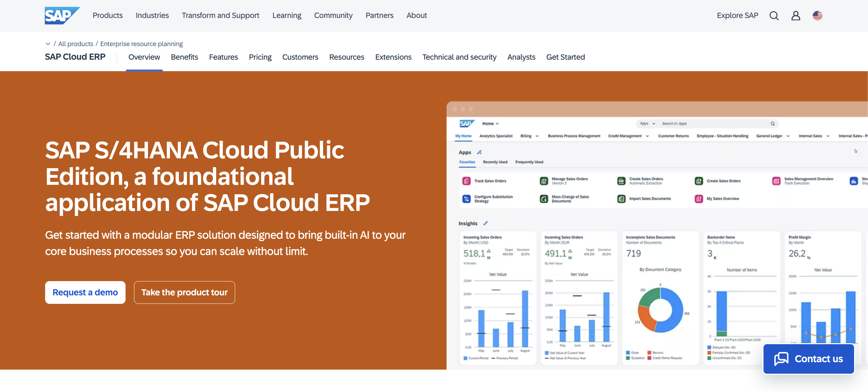Open the Community menu

[333, 16]
